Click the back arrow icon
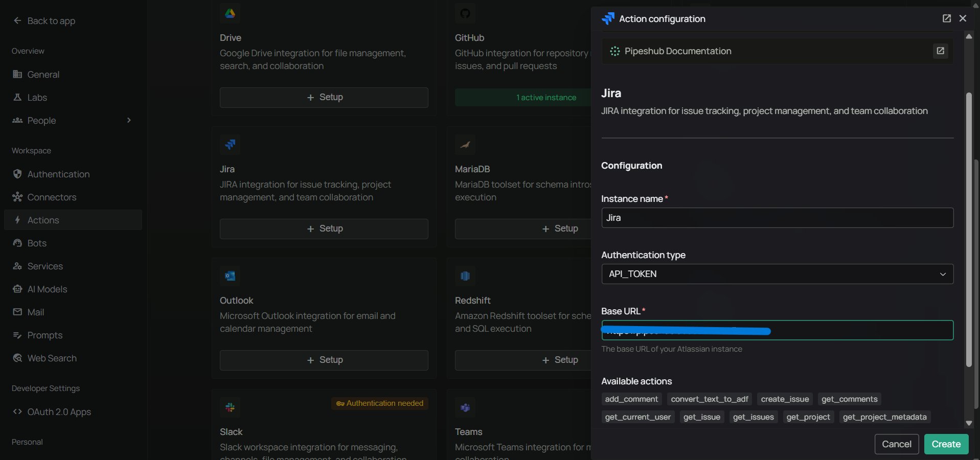The height and width of the screenshot is (460, 980). tap(17, 20)
